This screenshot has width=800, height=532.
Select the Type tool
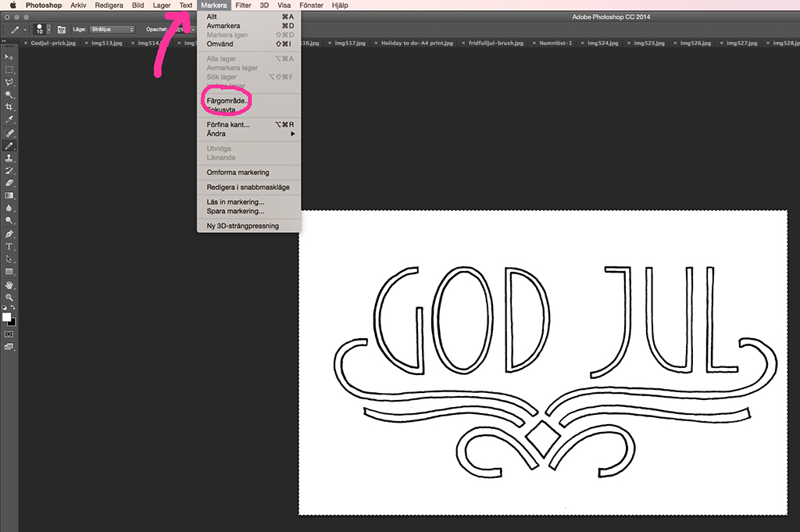[x=9, y=246]
